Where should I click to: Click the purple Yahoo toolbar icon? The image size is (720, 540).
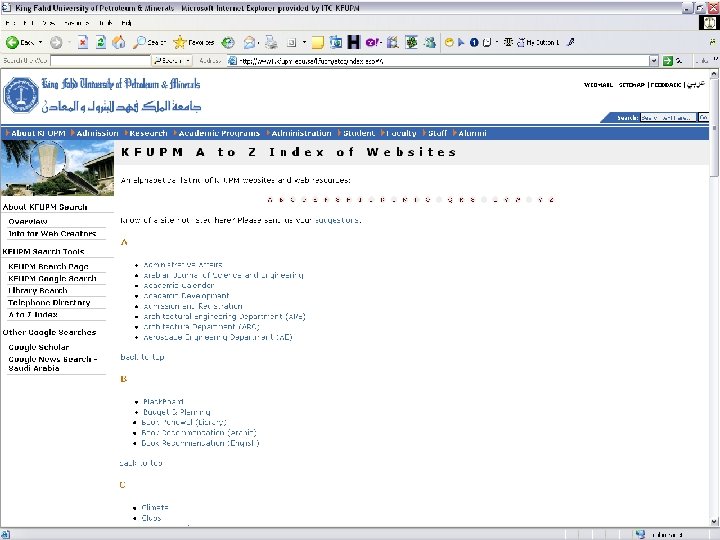point(372,42)
